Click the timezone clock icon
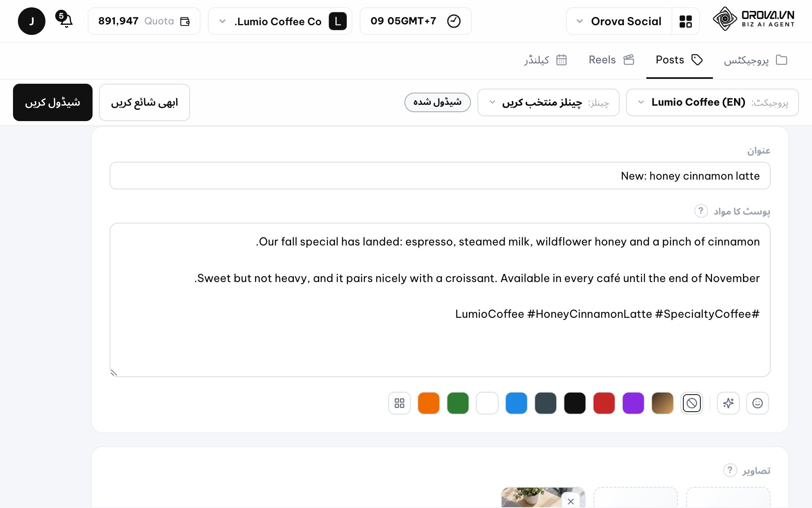The image size is (812, 508). click(454, 21)
